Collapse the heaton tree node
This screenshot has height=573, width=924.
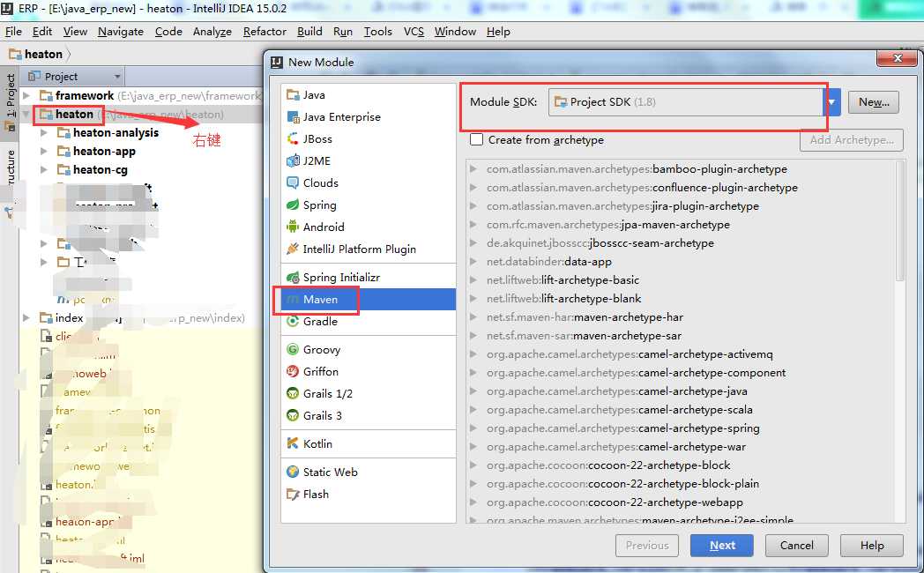click(26, 115)
